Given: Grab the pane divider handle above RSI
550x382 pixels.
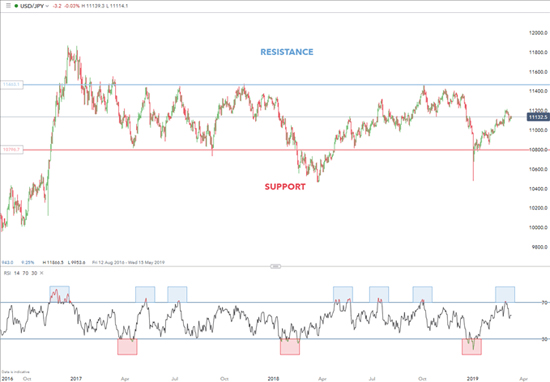Looking at the screenshot, I should tap(275, 267).
